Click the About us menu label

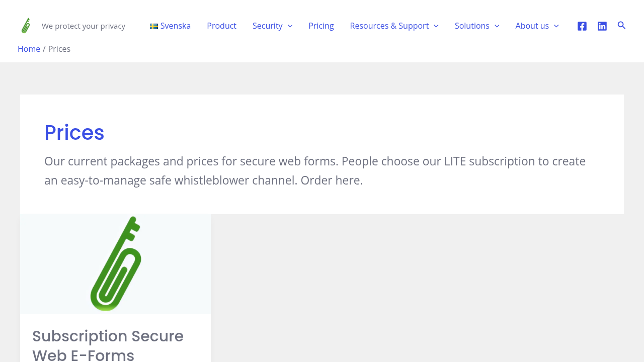pos(532,26)
